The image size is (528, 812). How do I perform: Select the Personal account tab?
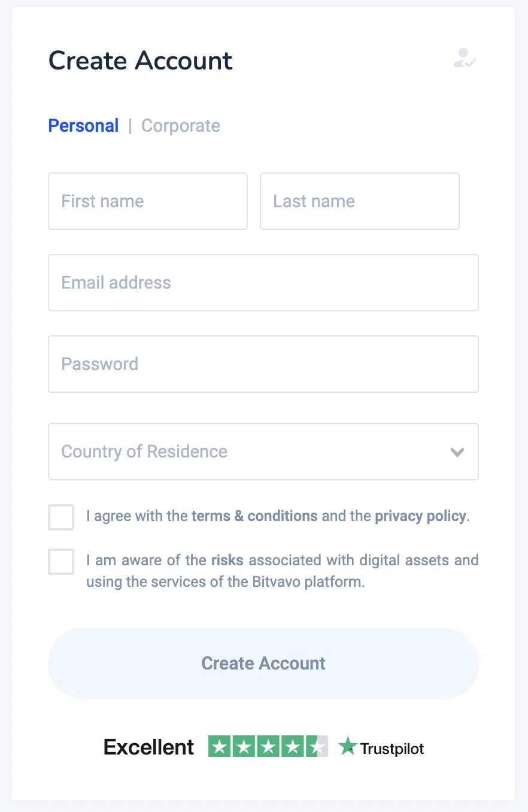[x=83, y=126]
